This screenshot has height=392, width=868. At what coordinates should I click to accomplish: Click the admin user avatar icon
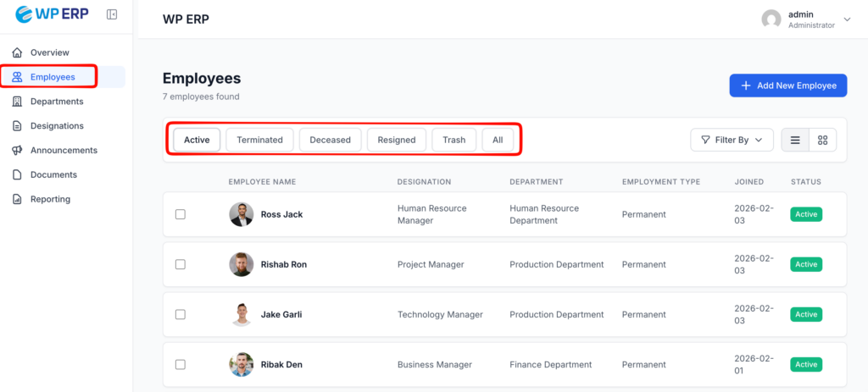pos(771,19)
